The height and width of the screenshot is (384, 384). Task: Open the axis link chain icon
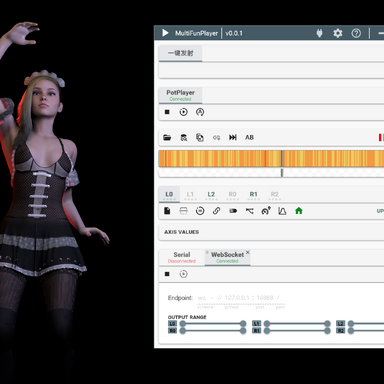(216, 211)
